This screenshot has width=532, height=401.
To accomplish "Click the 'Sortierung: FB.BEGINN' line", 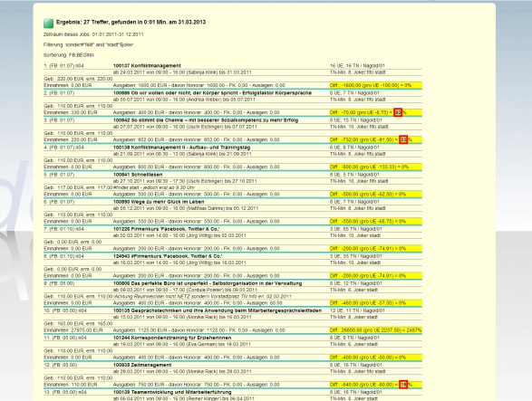I will 69,55.
